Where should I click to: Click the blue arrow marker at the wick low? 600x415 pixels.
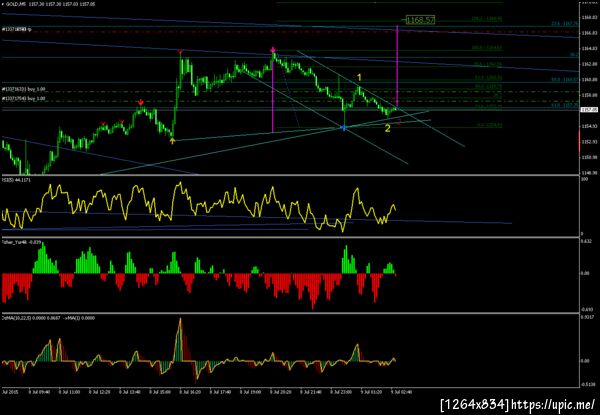344,129
